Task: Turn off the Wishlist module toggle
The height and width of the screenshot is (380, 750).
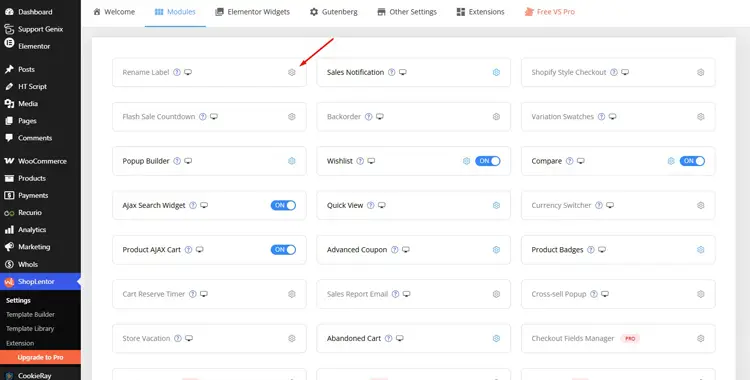Action: [487, 161]
